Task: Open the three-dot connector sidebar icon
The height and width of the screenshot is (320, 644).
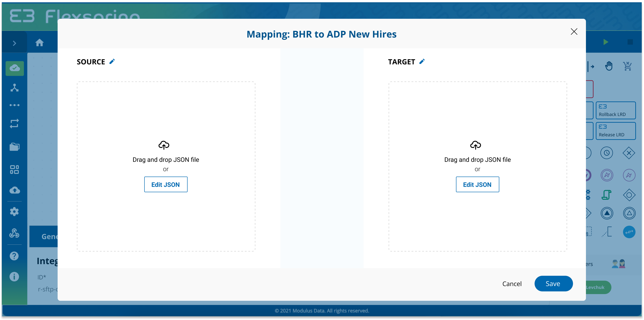Action: (x=15, y=105)
